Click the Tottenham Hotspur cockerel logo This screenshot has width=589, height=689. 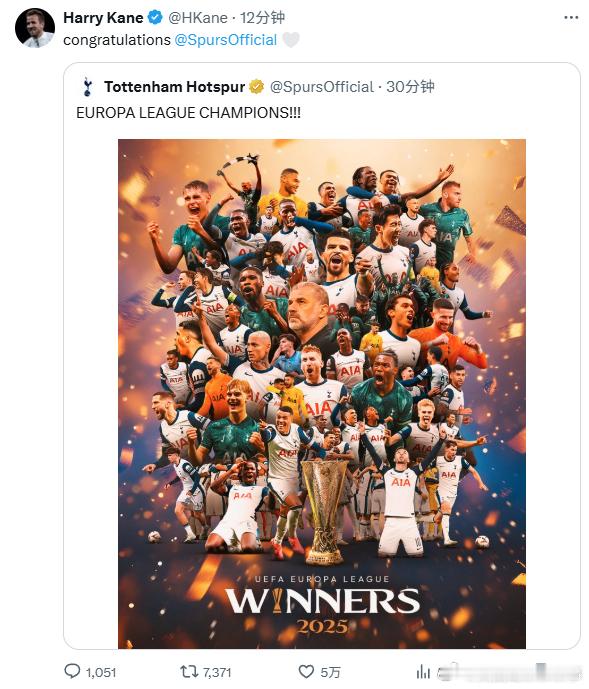tap(87, 87)
